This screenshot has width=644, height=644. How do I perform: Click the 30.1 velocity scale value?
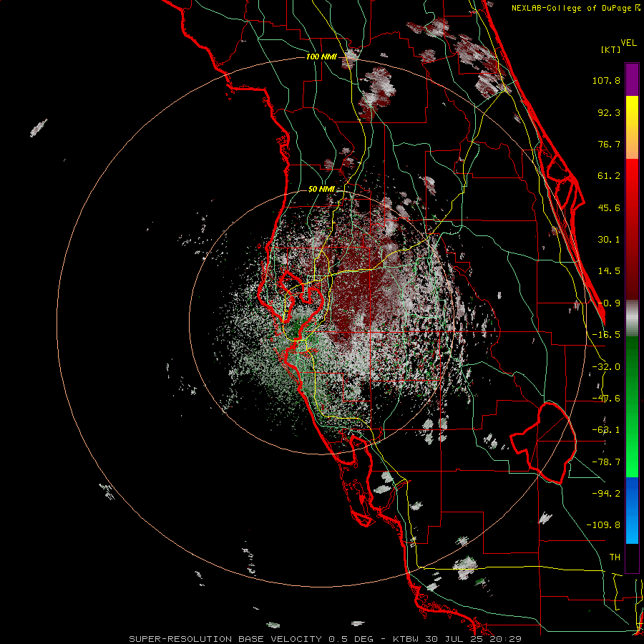pyautogui.click(x=609, y=240)
